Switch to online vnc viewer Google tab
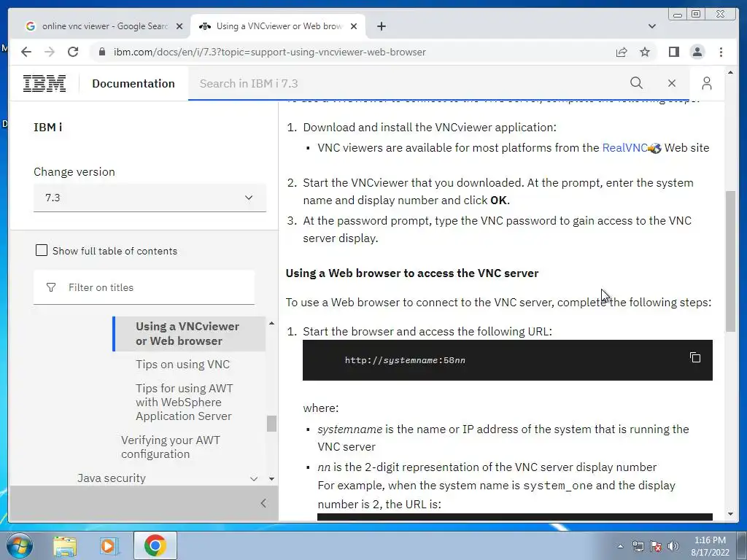Viewport: 747px width, 560px height. 104,27
